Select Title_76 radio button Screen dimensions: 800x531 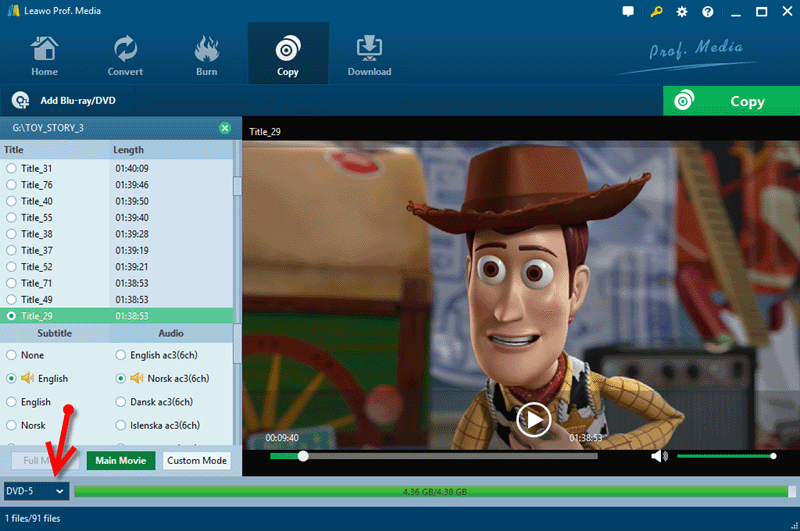point(11,185)
